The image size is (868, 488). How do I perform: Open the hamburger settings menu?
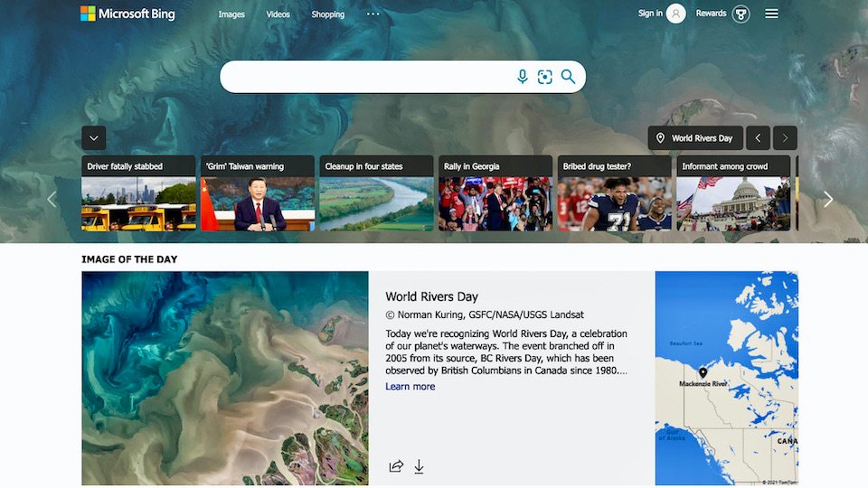point(771,14)
